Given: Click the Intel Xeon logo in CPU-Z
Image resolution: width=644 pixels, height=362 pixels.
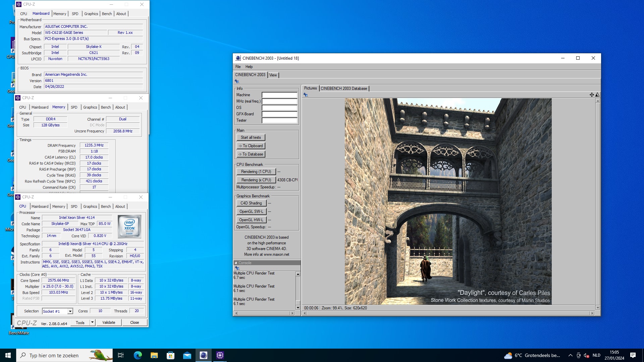Looking at the screenshot, I should coord(130,227).
